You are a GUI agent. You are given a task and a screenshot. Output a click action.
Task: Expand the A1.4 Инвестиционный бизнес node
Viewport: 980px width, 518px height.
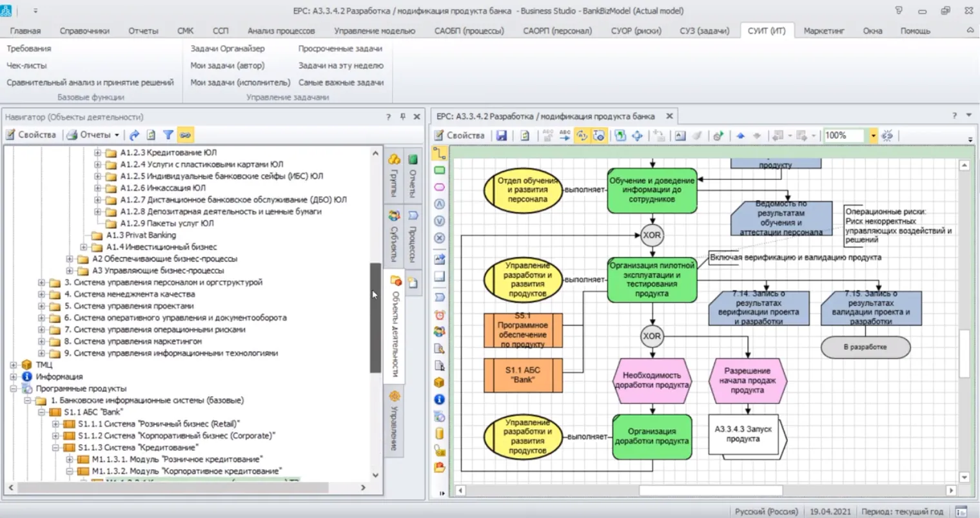[x=84, y=247]
